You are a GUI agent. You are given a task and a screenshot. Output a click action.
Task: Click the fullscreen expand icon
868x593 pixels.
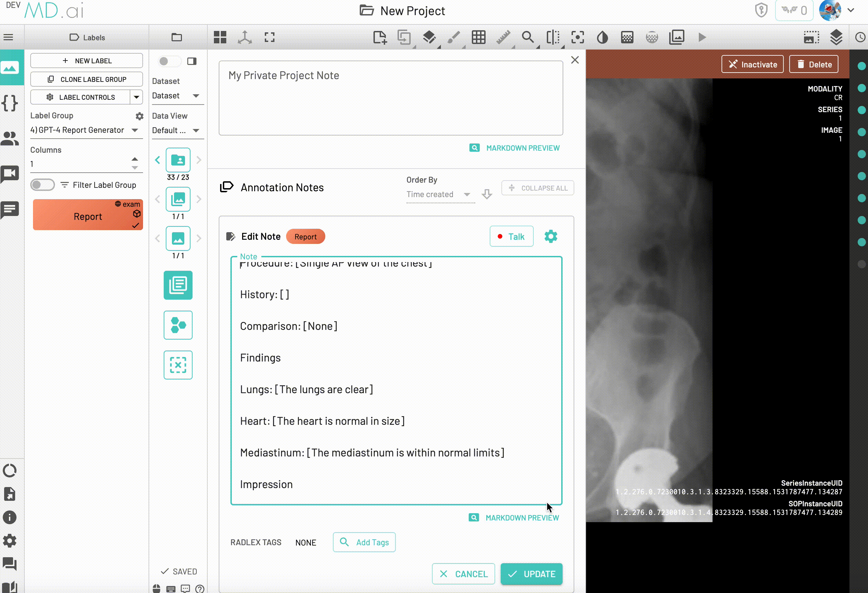tap(269, 37)
